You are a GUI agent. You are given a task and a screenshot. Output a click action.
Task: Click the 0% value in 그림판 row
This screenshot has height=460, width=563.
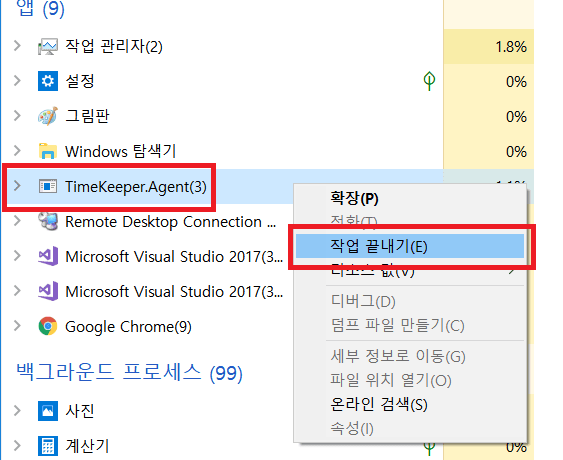(x=516, y=116)
